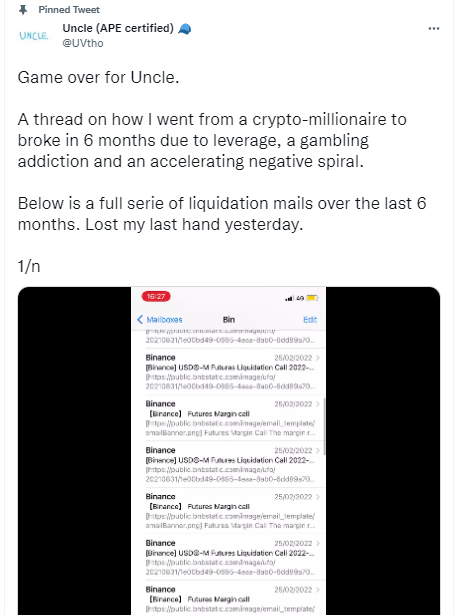The width and height of the screenshot is (455, 615).
Task: Click the blue cap badge after name
Action: pyautogui.click(x=185, y=29)
